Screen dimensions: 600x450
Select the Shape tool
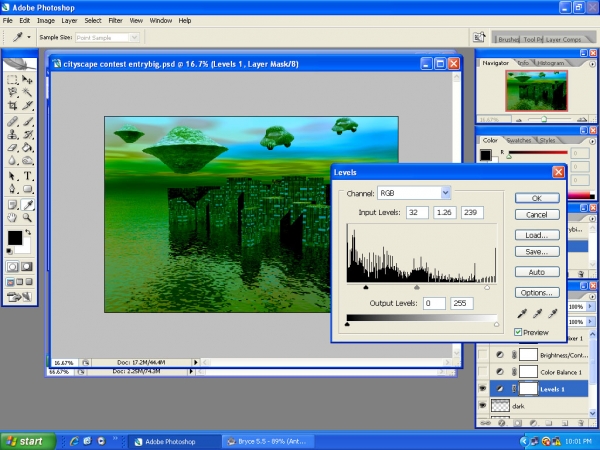click(27, 189)
